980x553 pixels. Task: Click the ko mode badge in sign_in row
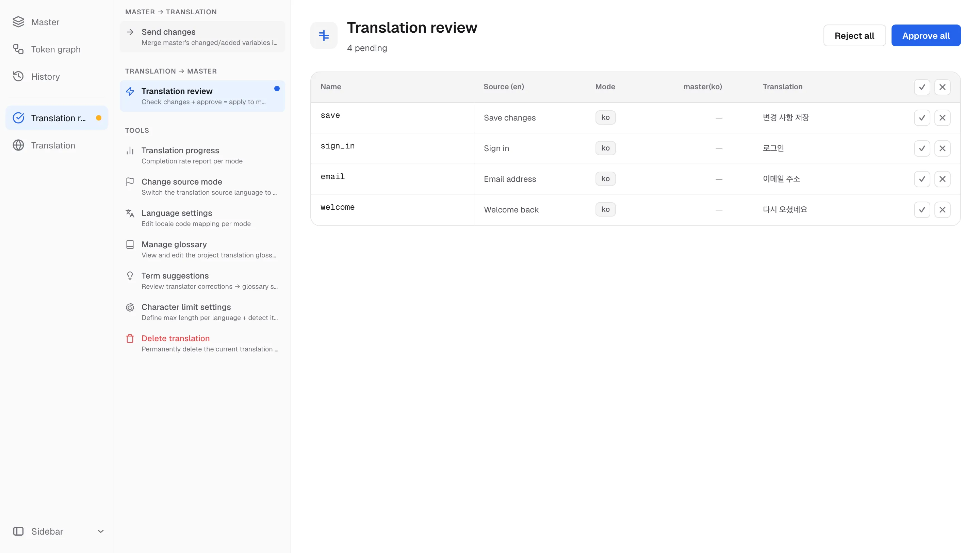[605, 148]
